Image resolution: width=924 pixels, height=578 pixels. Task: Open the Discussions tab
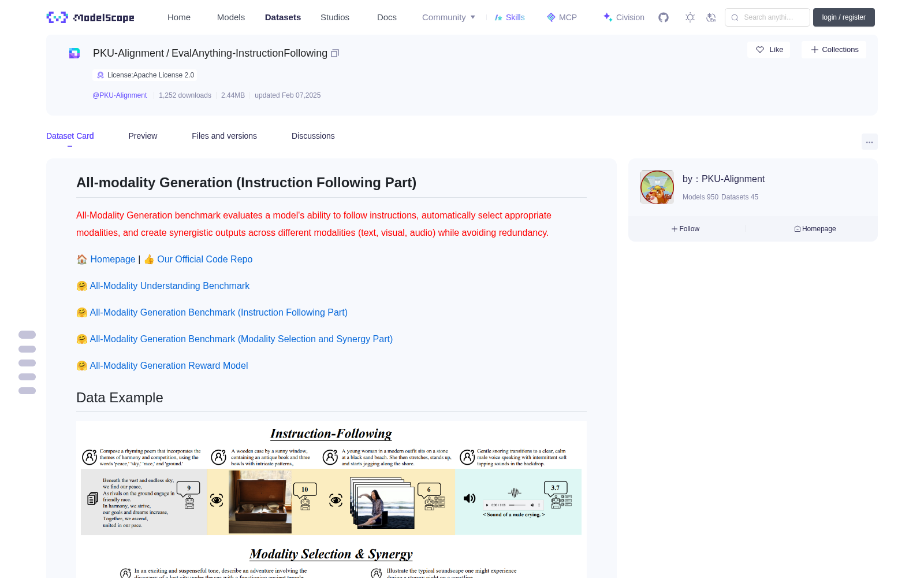point(313,136)
